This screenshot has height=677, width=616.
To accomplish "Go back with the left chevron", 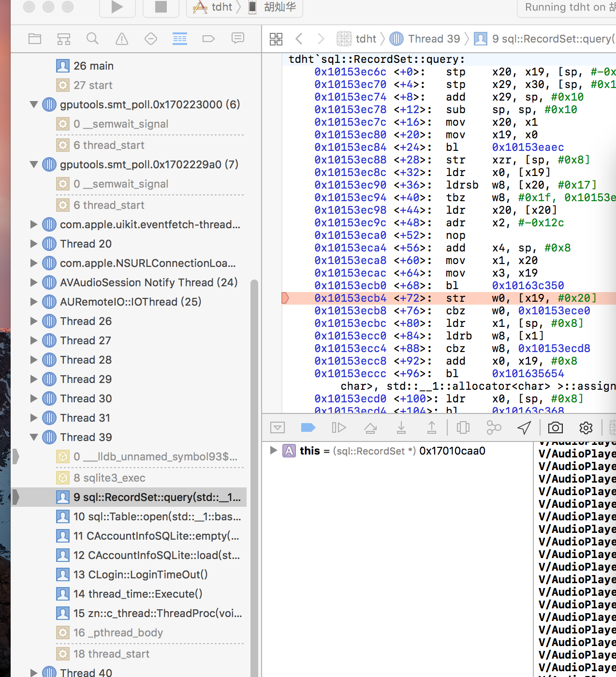I will click(x=299, y=39).
